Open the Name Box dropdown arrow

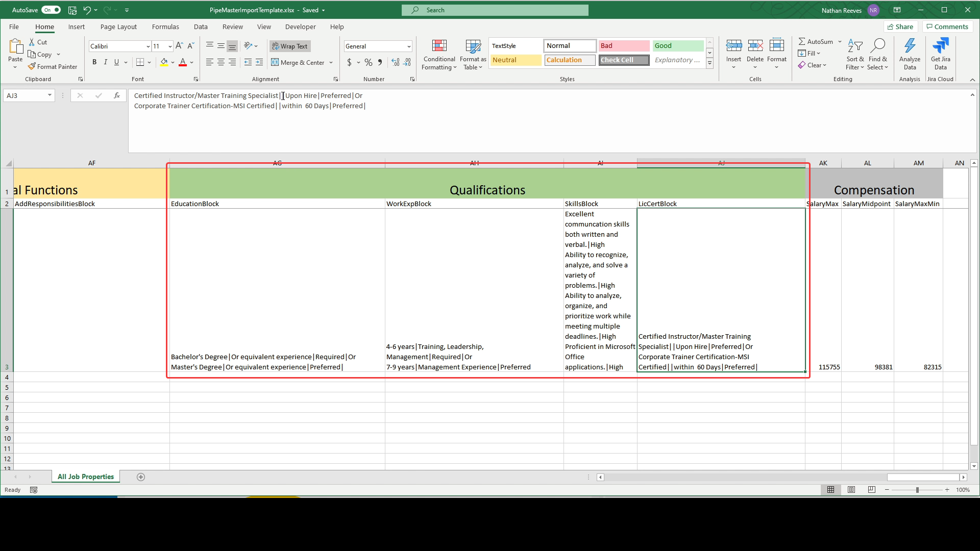click(x=50, y=95)
